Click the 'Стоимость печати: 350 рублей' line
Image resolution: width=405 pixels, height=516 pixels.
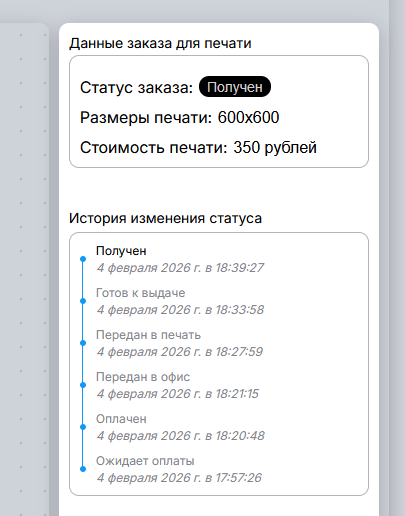[198, 147]
